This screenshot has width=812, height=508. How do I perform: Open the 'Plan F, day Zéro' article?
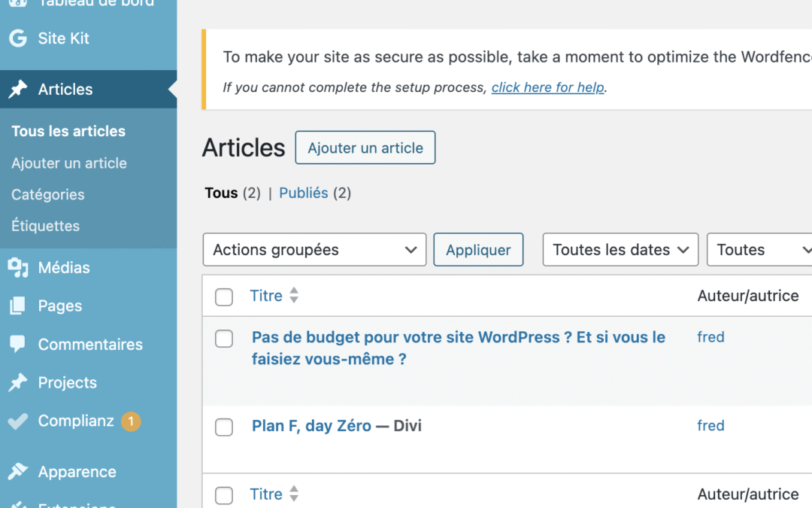[311, 425]
